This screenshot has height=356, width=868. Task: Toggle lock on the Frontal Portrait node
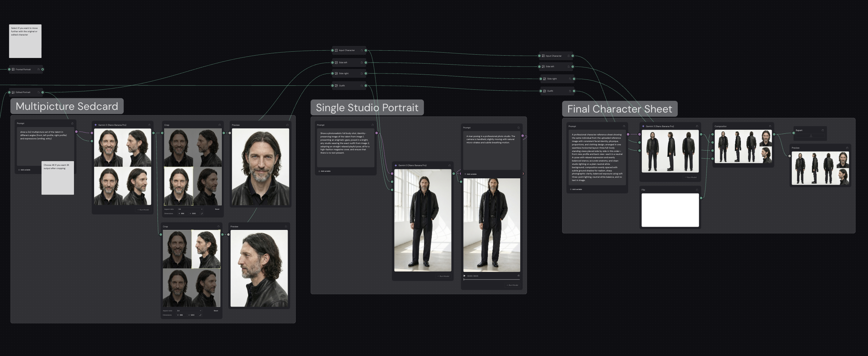(x=39, y=70)
